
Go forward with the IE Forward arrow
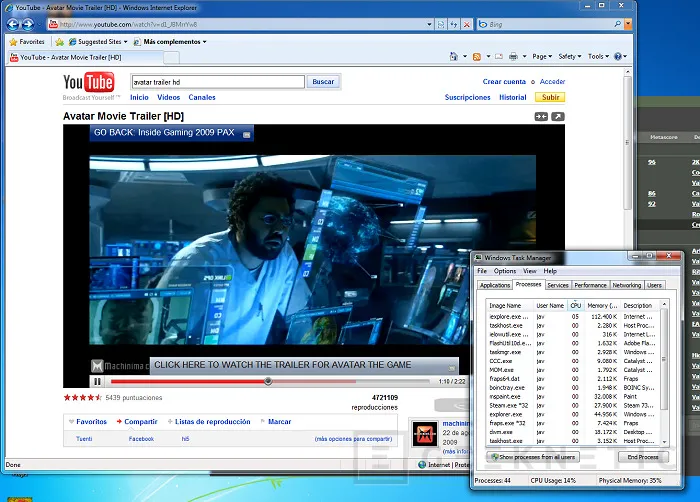tap(28, 24)
